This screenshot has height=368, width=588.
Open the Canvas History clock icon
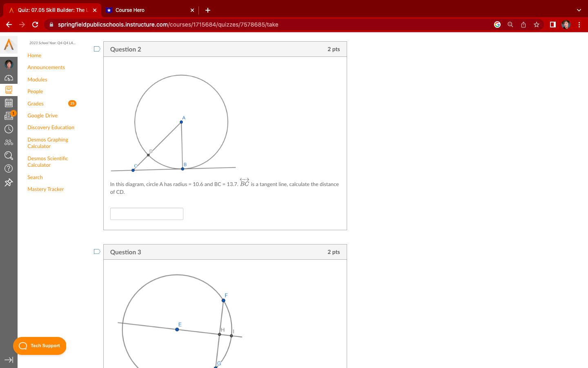9,129
